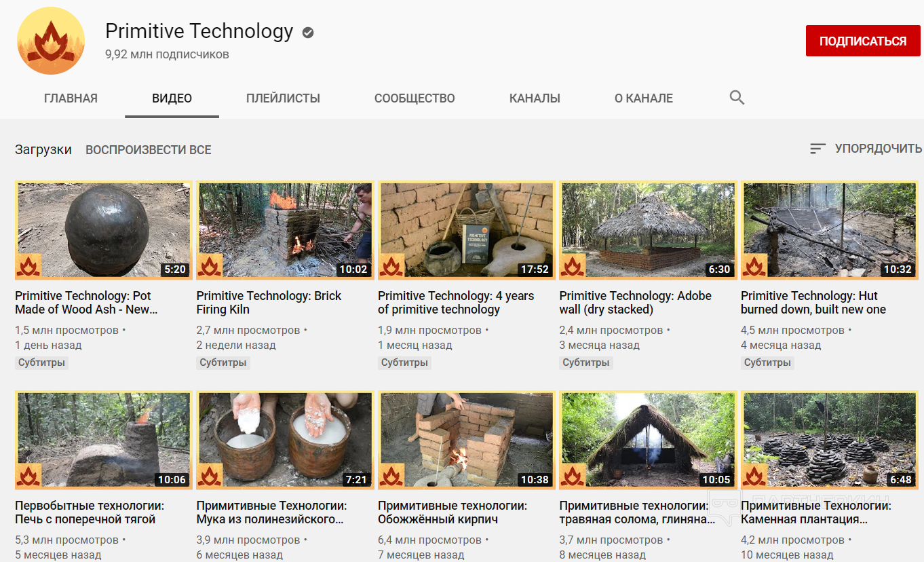Open the Brick Firing Kiln video title
924x562 pixels.
point(269,303)
